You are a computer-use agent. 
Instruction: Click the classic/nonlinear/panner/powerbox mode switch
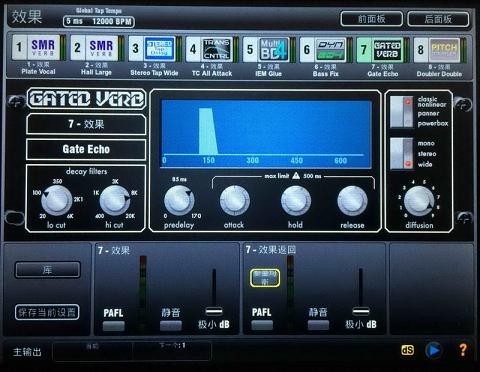(x=402, y=112)
